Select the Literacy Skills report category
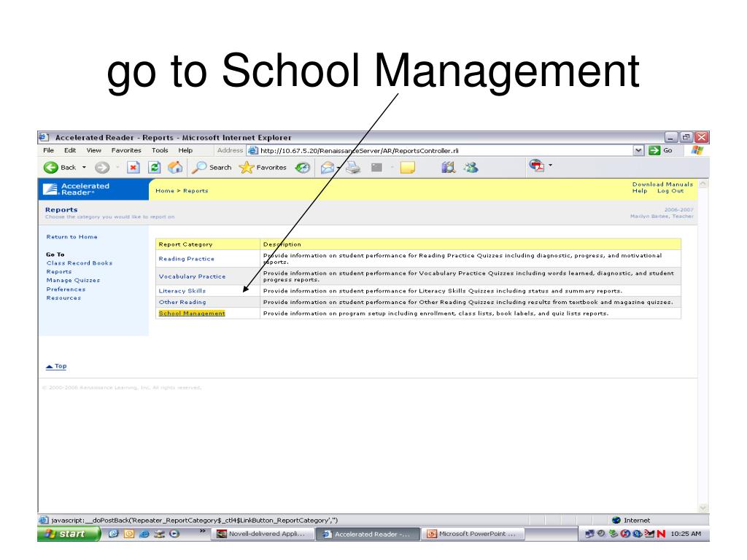The height and width of the screenshot is (560, 747). (x=182, y=291)
